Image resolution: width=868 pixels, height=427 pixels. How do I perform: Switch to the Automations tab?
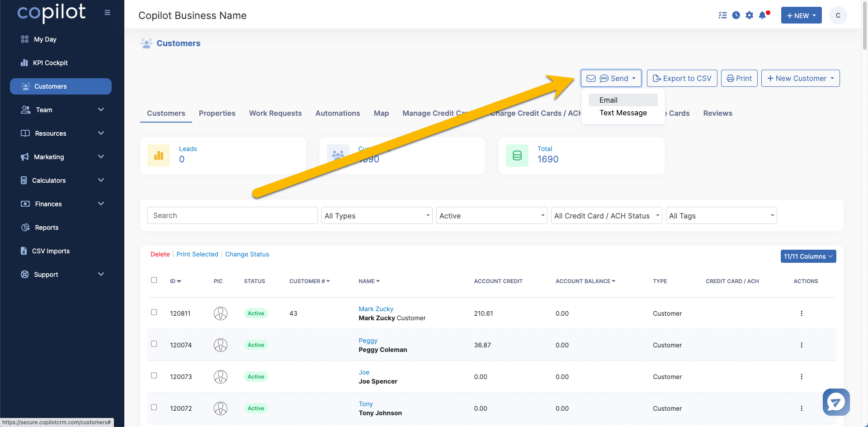(x=338, y=113)
